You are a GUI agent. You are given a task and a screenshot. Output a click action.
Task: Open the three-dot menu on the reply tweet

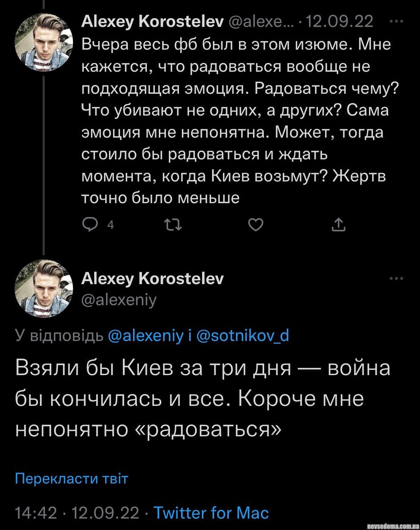click(x=396, y=278)
